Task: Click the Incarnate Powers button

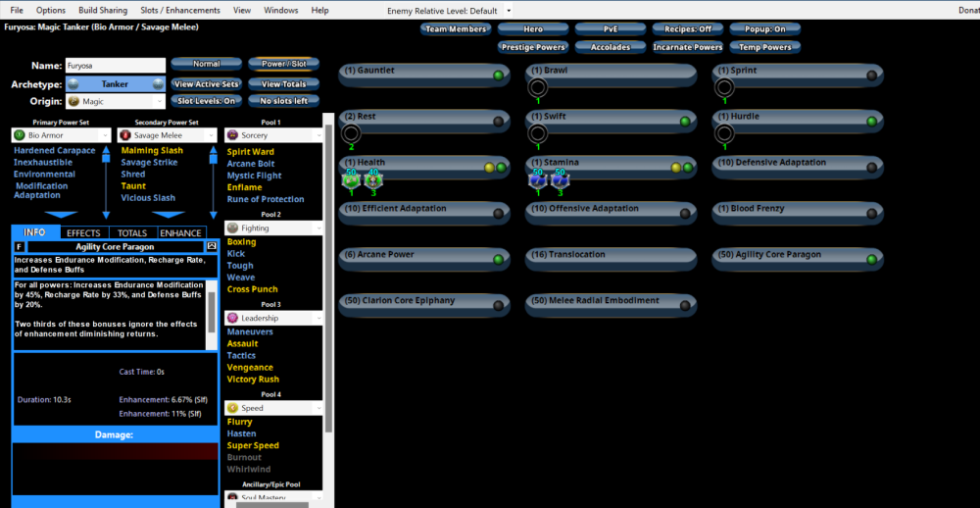Action: (x=688, y=46)
